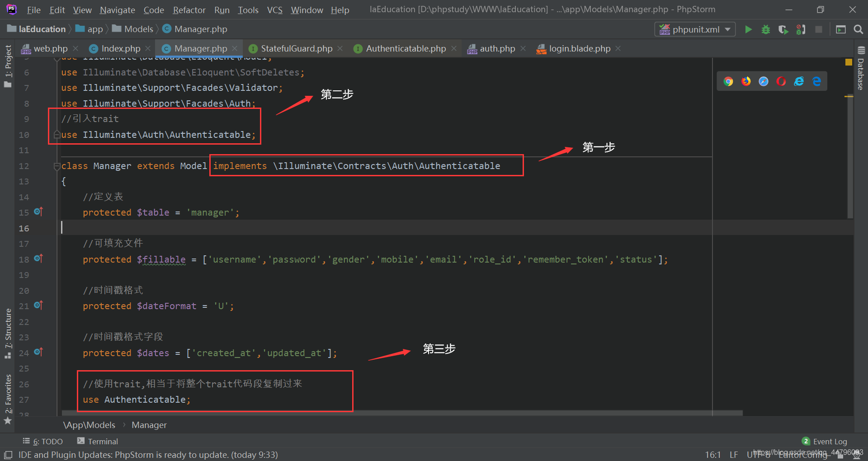Place cursor on line 16 in editor
The image size is (868, 461).
coord(387,228)
